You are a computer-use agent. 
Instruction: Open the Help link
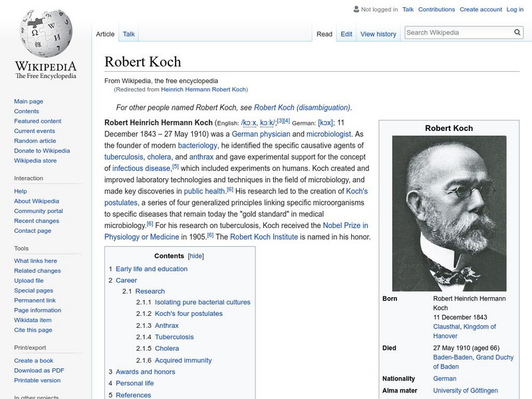click(x=21, y=191)
